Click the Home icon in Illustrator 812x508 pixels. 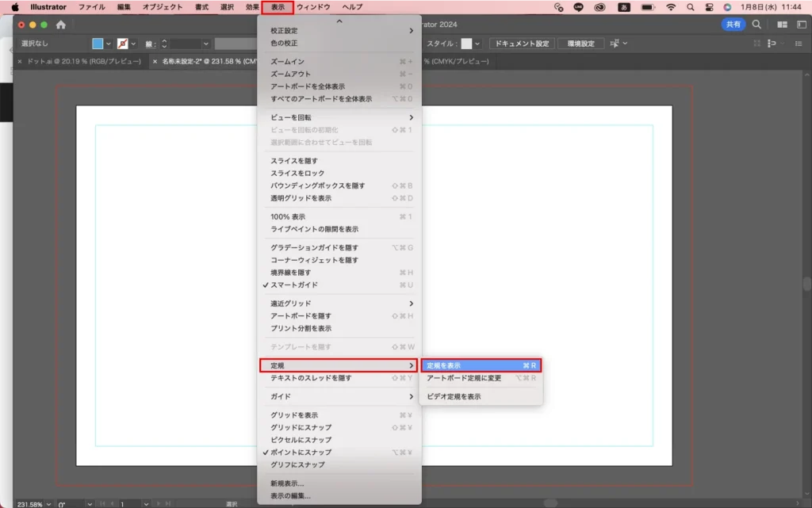(61, 25)
